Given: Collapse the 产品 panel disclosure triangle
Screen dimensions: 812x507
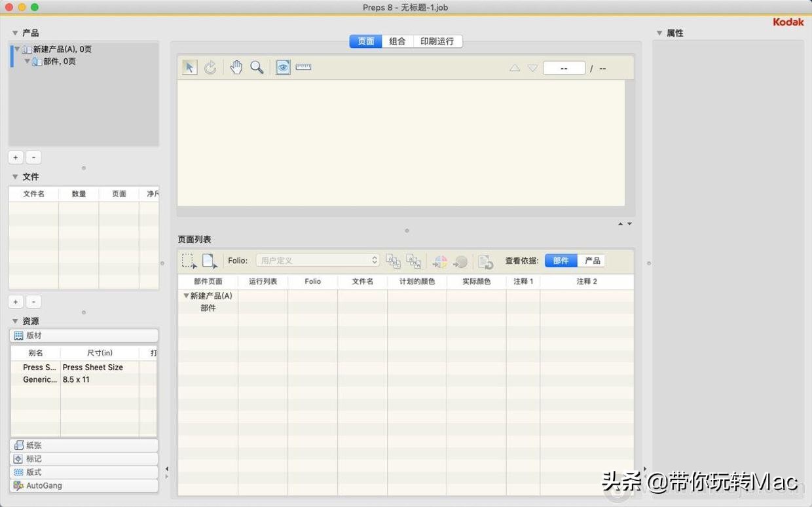Looking at the screenshot, I should [x=14, y=32].
